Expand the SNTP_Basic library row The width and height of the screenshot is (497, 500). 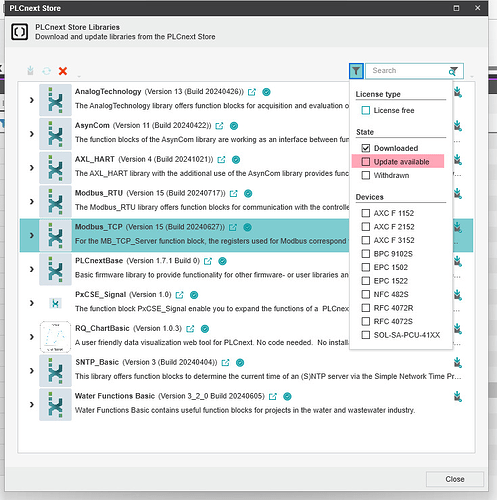tap(32, 371)
